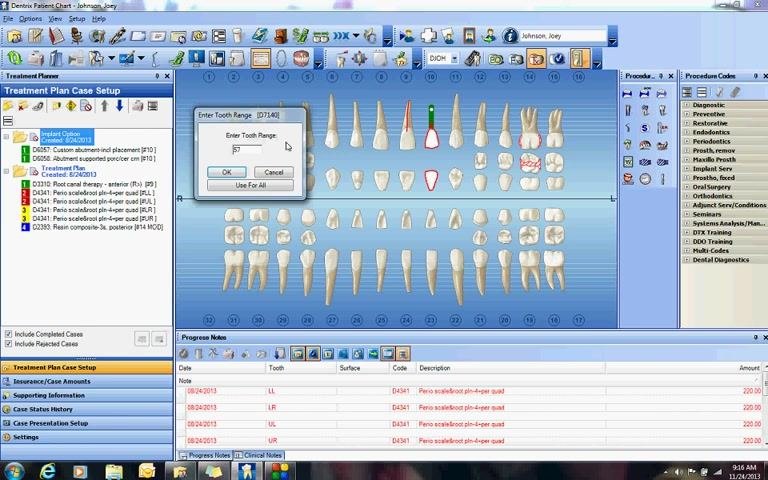The image size is (768, 480).
Task: Collapse the Treatment Plan case tree node
Action: point(6,171)
